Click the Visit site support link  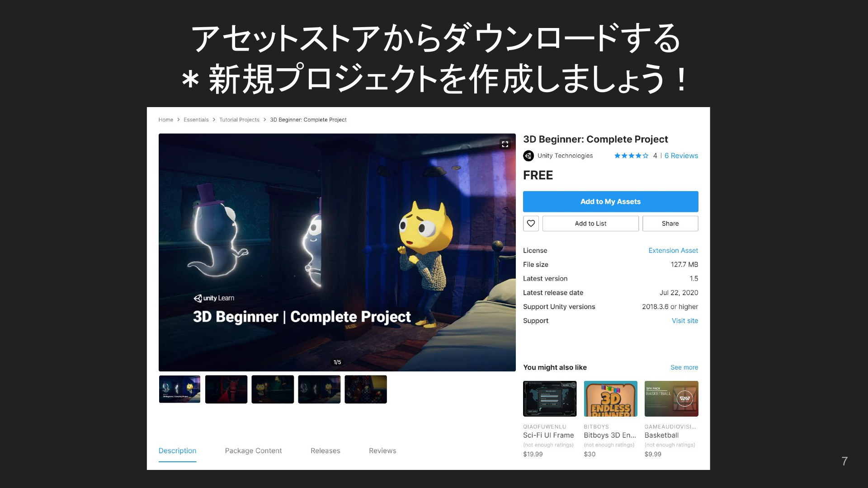point(684,321)
